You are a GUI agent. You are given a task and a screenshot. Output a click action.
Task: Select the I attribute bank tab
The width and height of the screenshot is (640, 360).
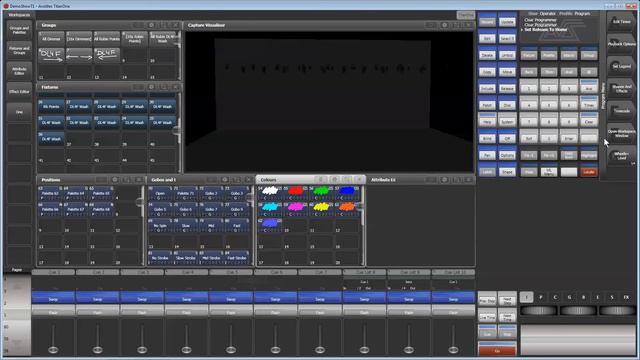(527, 297)
